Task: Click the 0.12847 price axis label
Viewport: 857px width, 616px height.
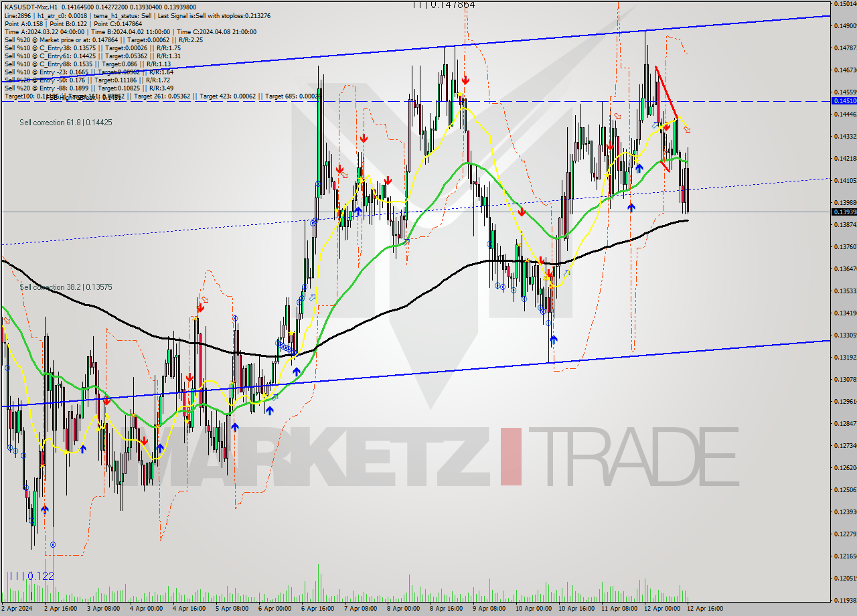Action: tap(845, 423)
